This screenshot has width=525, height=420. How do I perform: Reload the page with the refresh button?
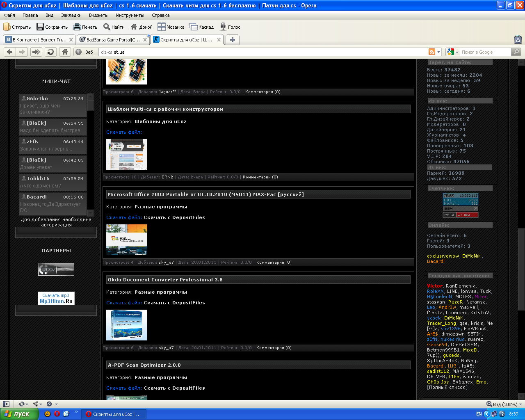tap(50, 52)
